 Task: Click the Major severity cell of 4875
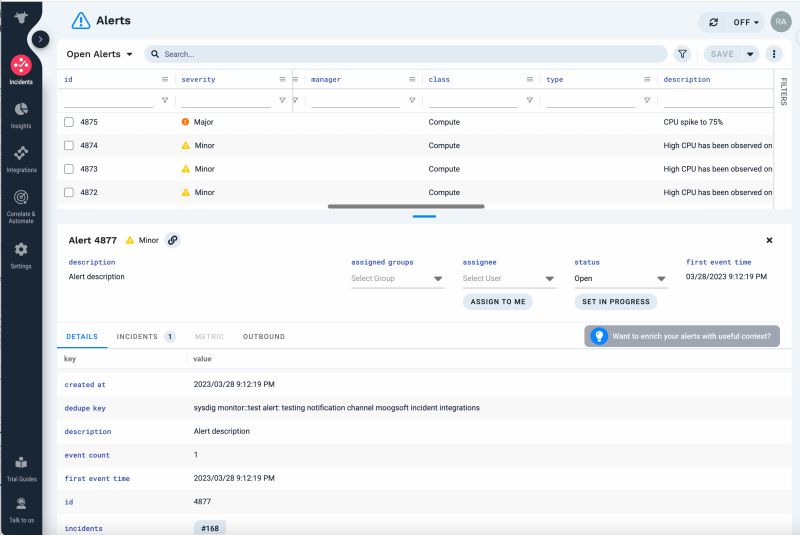[x=197, y=122]
